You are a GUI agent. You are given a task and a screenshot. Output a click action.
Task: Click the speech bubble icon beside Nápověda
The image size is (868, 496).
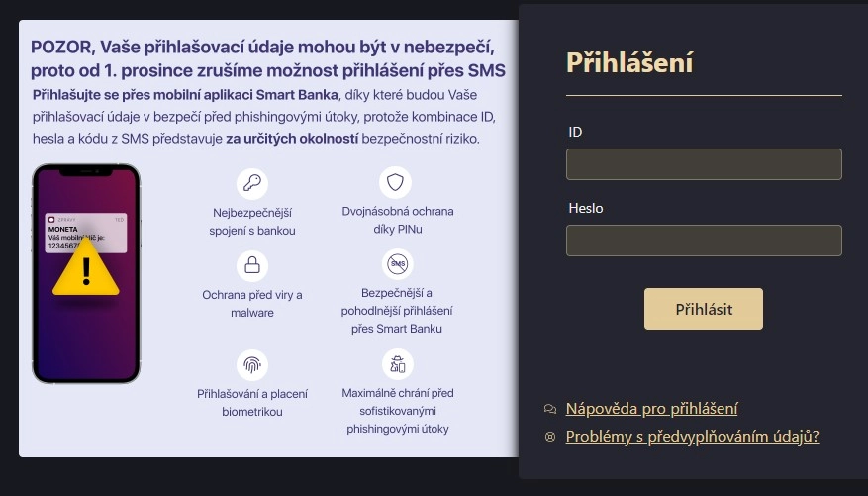point(550,409)
